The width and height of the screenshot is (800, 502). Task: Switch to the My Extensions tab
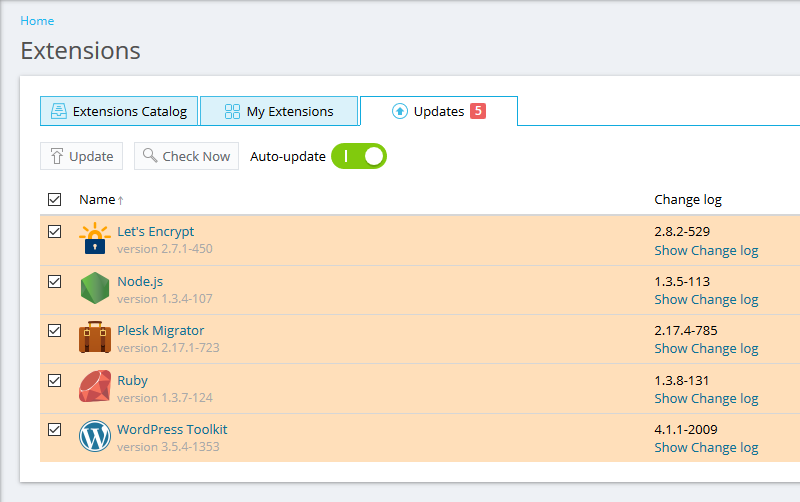point(279,111)
